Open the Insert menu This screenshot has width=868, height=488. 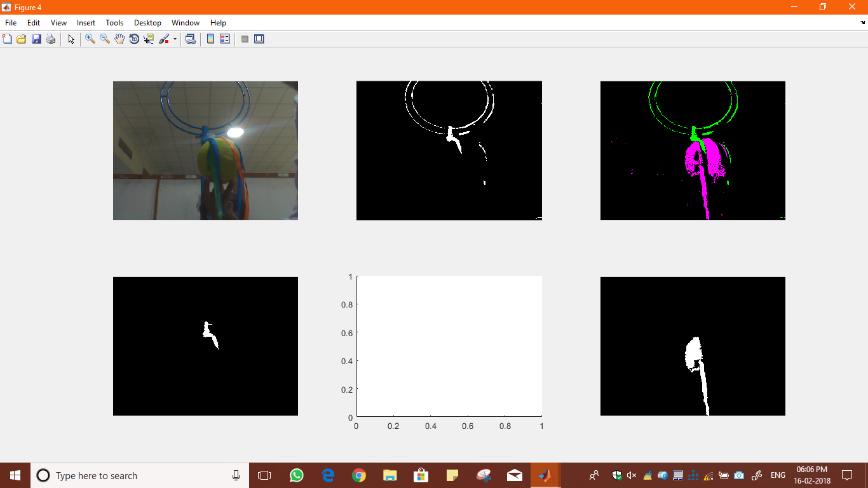[x=86, y=23]
